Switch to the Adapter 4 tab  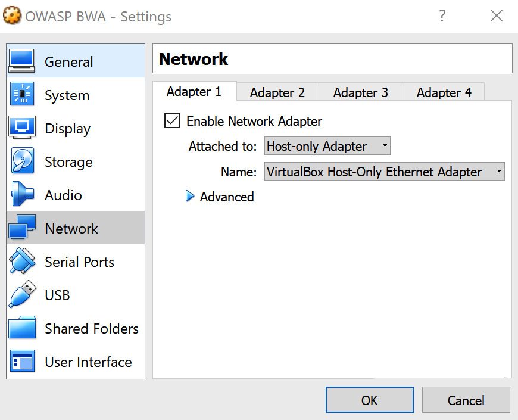click(444, 92)
